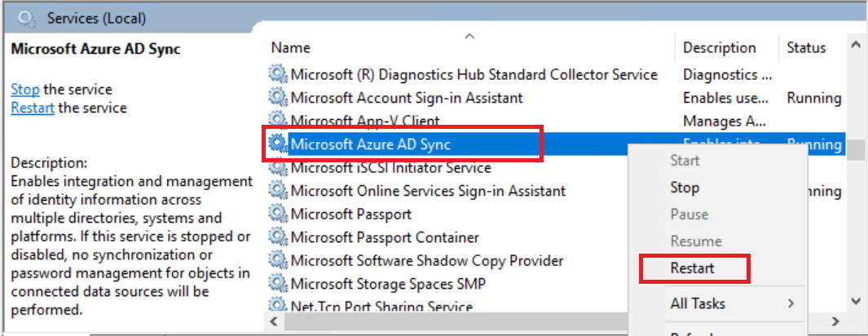This screenshot has height=336, width=868.
Task: Click the Stop the service link
Action: pyautogui.click(x=25, y=90)
